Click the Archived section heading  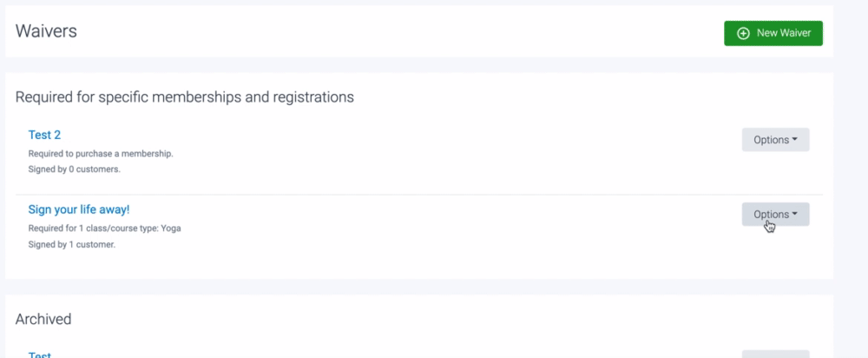43,319
